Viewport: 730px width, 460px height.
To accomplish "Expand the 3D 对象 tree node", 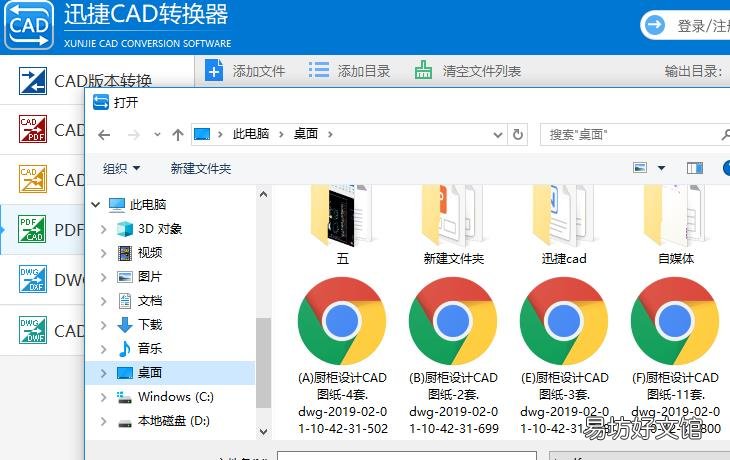I will (x=103, y=229).
